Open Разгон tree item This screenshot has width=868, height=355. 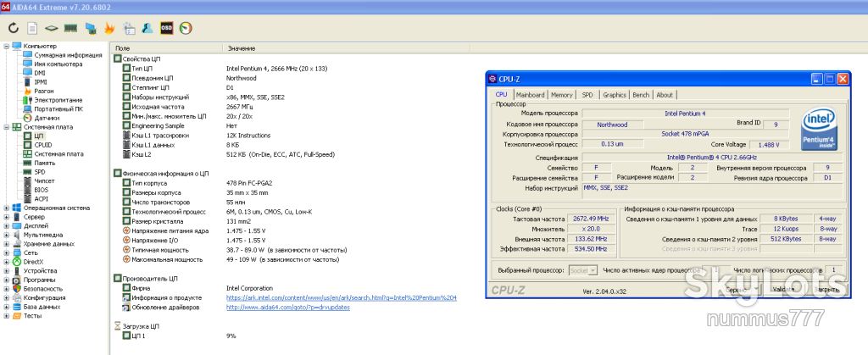[44, 91]
